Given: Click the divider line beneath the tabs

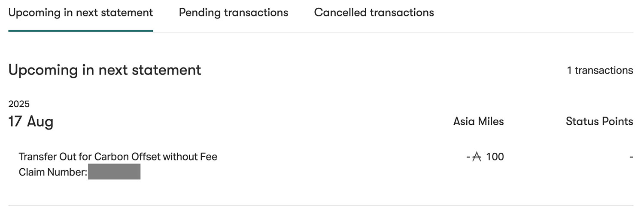Looking at the screenshot, I should point(386,32).
